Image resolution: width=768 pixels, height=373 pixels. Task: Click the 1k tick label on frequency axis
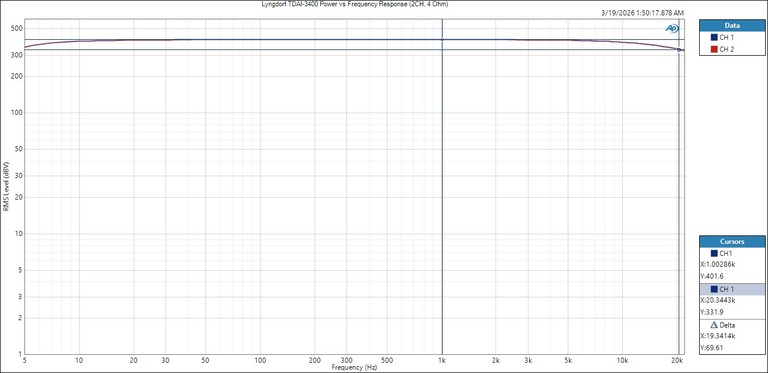442,360
